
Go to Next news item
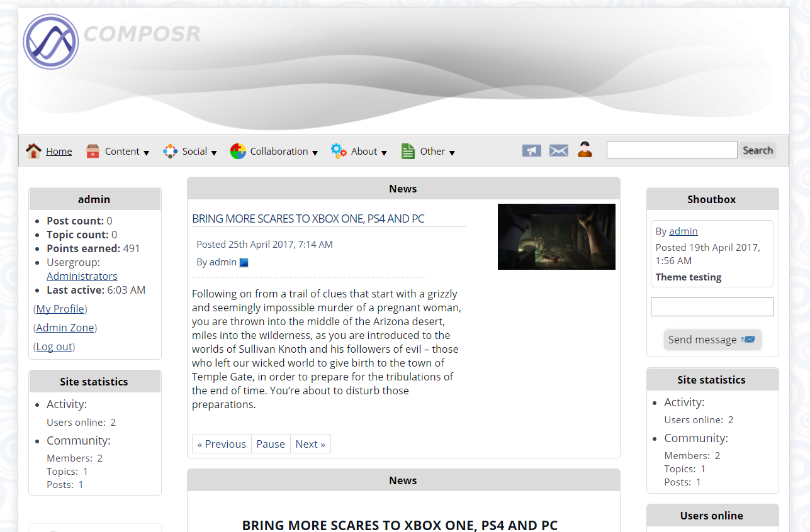coord(310,444)
